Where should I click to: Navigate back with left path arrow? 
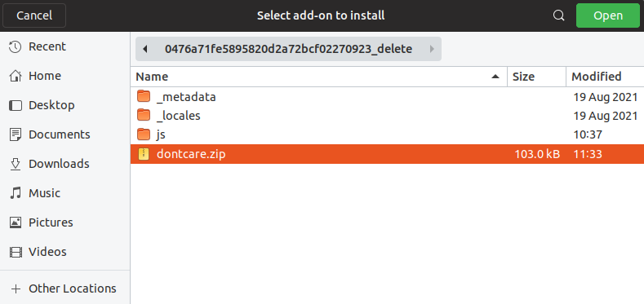(x=144, y=49)
